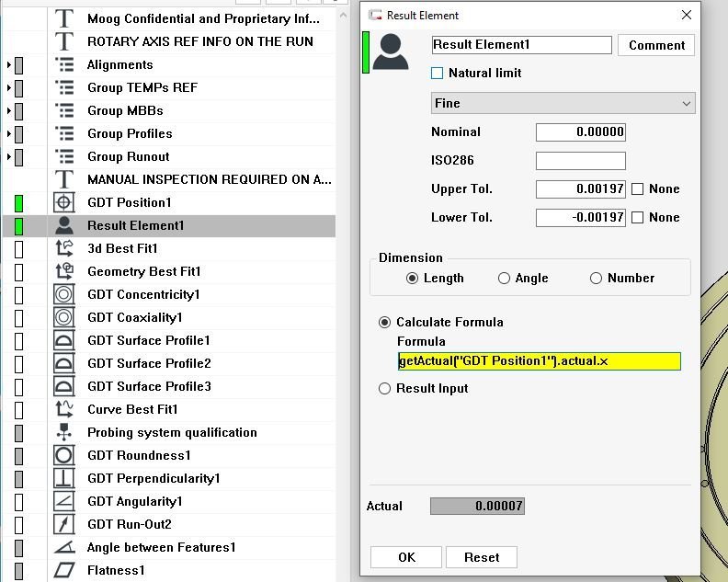This screenshot has width=728, height=582.
Task: Expand the Group Profiles node
Action: pyautogui.click(x=9, y=133)
